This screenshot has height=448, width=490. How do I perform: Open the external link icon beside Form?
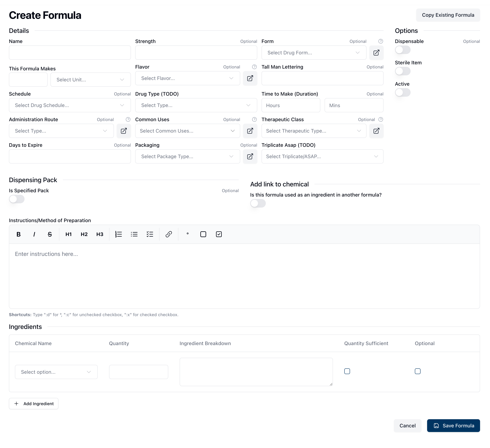pyautogui.click(x=376, y=53)
